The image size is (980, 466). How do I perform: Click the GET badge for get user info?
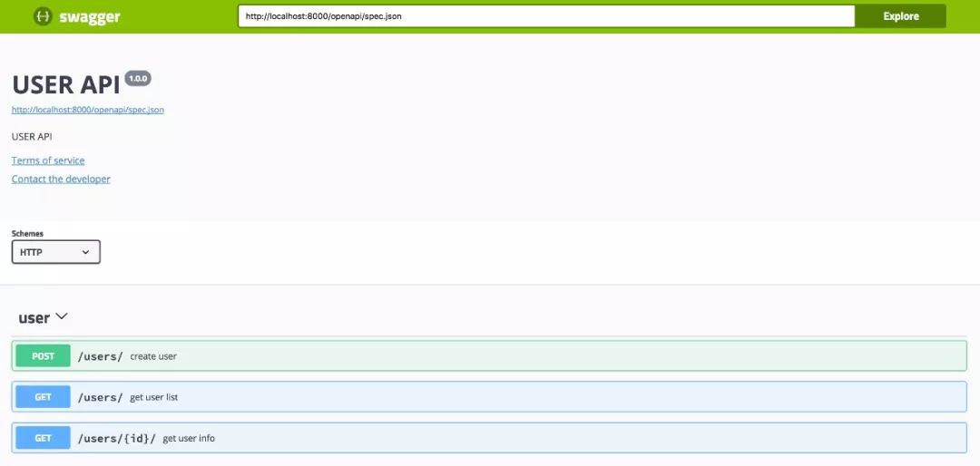(x=44, y=438)
